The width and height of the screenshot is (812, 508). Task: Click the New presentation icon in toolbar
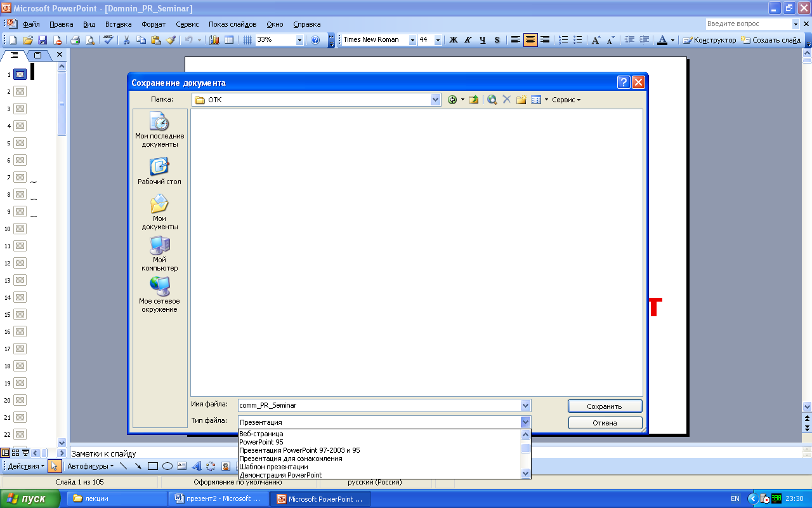[x=13, y=40]
